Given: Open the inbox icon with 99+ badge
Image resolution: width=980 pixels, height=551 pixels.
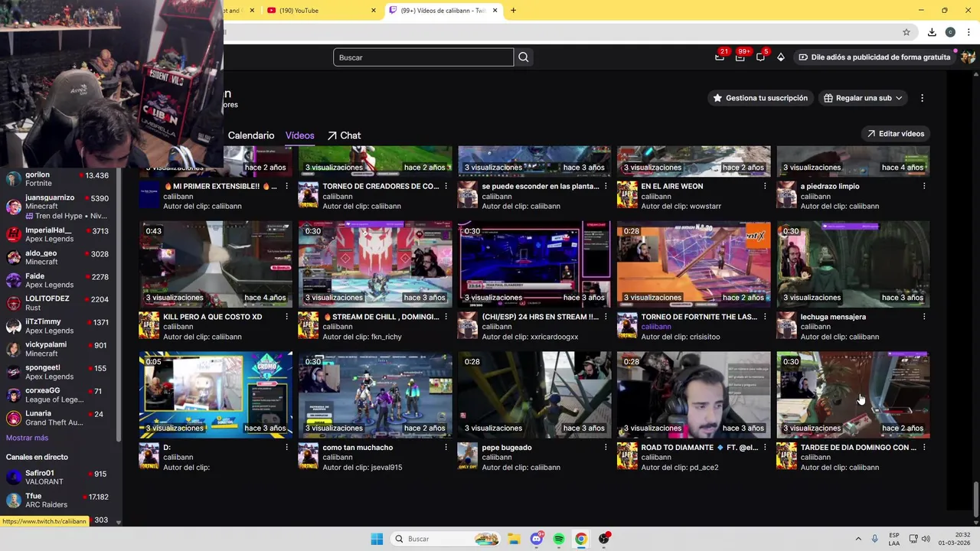Looking at the screenshot, I should click(x=740, y=57).
